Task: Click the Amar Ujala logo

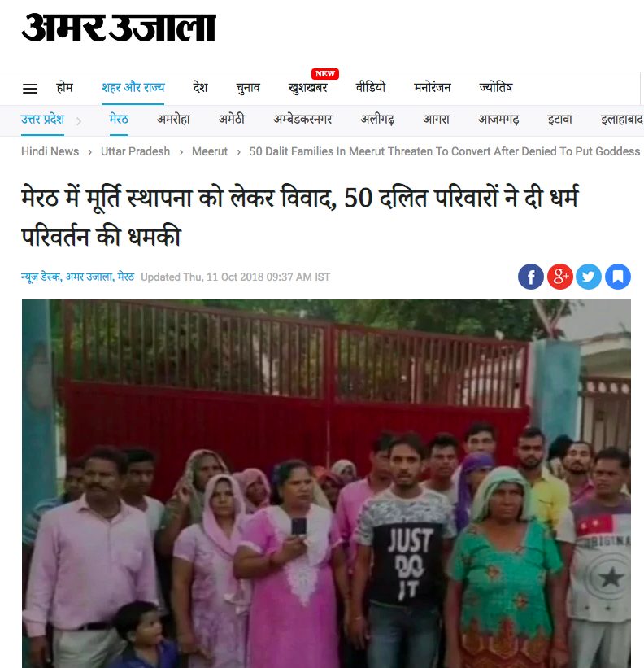Action: click(119, 28)
